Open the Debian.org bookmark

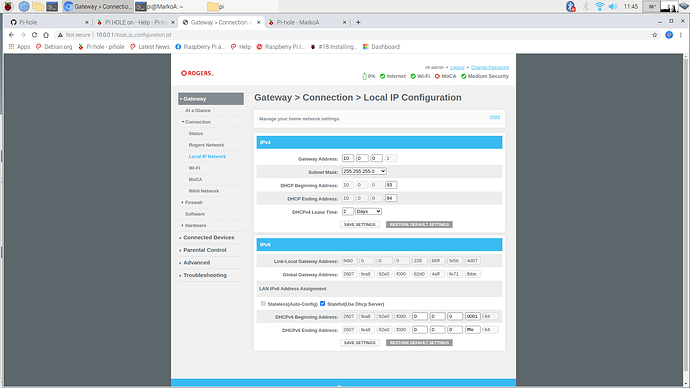[54, 47]
